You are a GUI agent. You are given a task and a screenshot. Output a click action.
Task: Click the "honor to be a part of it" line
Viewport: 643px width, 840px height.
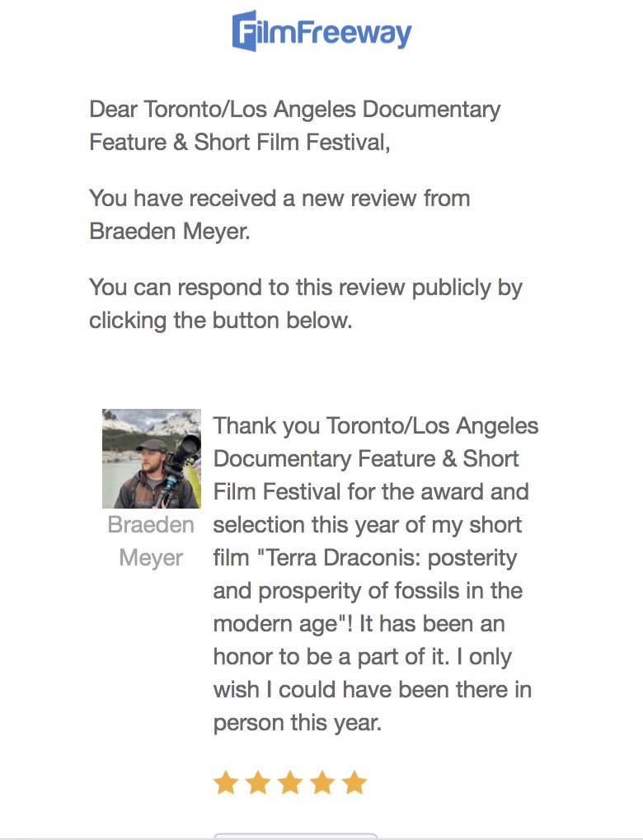[363, 657]
